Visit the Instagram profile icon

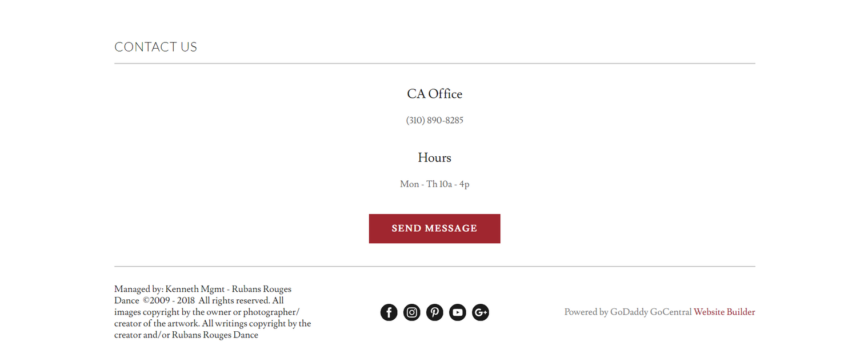tap(411, 312)
